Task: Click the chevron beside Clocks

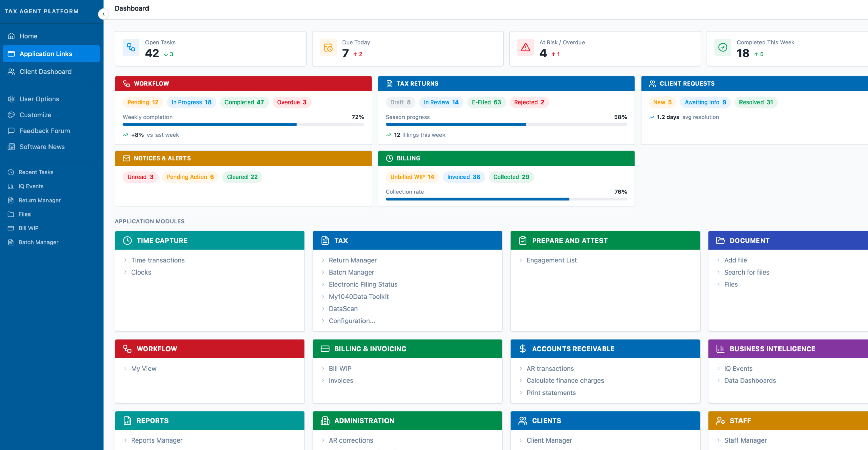Action: (x=125, y=273)
